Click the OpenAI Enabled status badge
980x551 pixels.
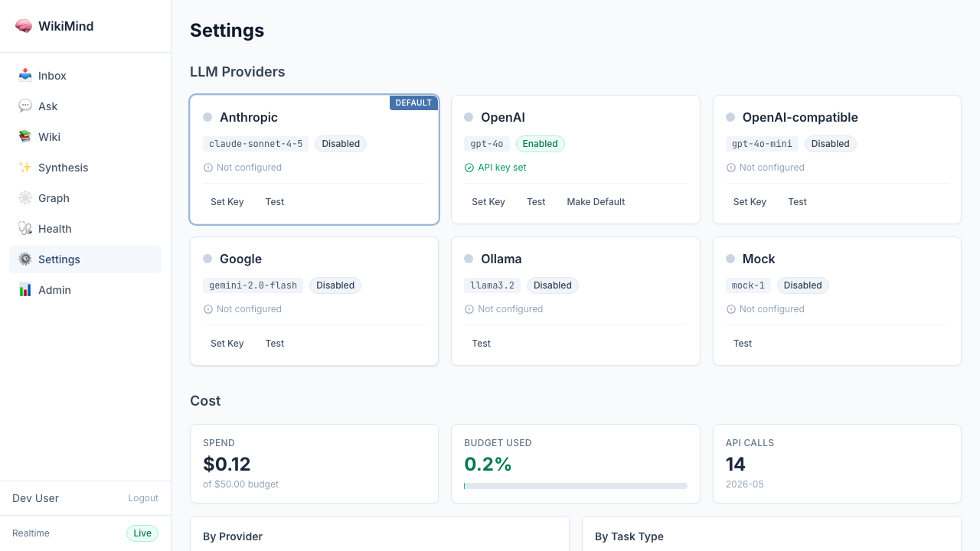[541, 144]
